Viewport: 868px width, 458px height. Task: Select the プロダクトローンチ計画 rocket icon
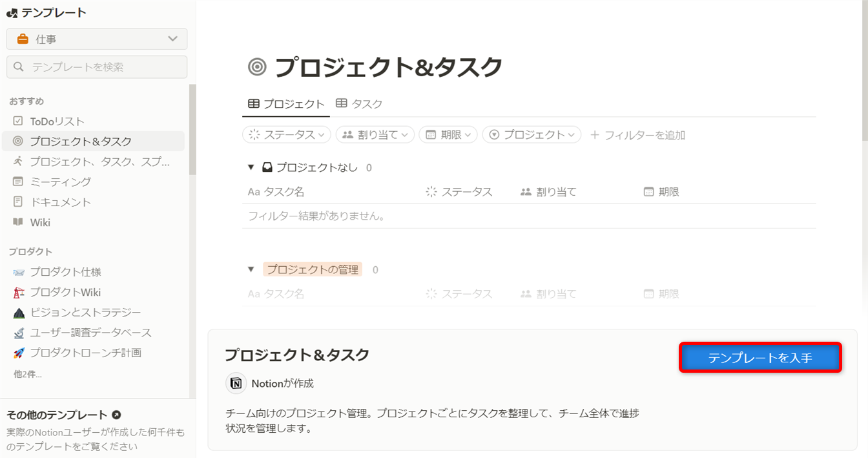[x=19, y=353]
